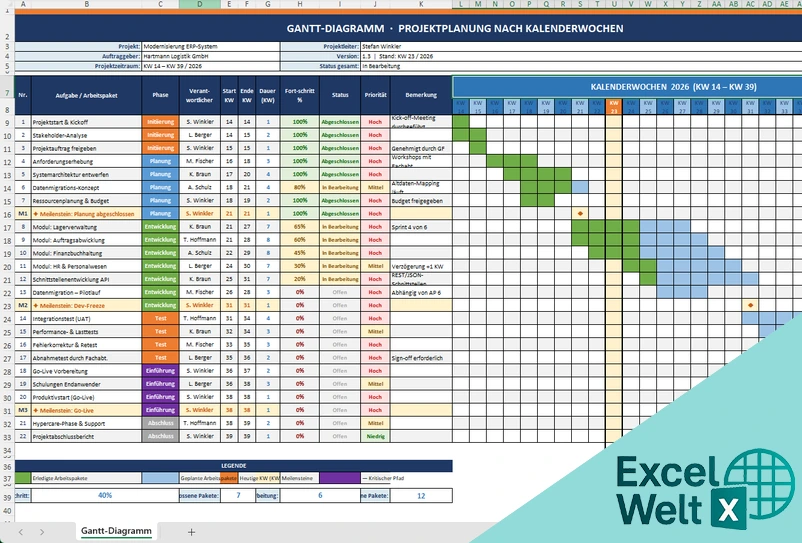Image resolution: width=802 pixels, height=543 pixels.
Task: Click the Aufgabe / Arbeitspaket column heading
Action: point(86,95)
